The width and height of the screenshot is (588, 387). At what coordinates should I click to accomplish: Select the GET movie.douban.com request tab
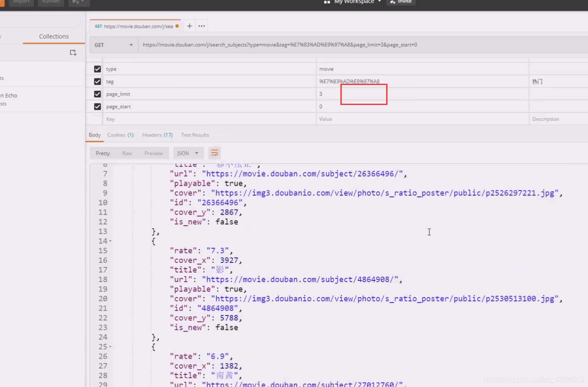(x=135, y=26)
